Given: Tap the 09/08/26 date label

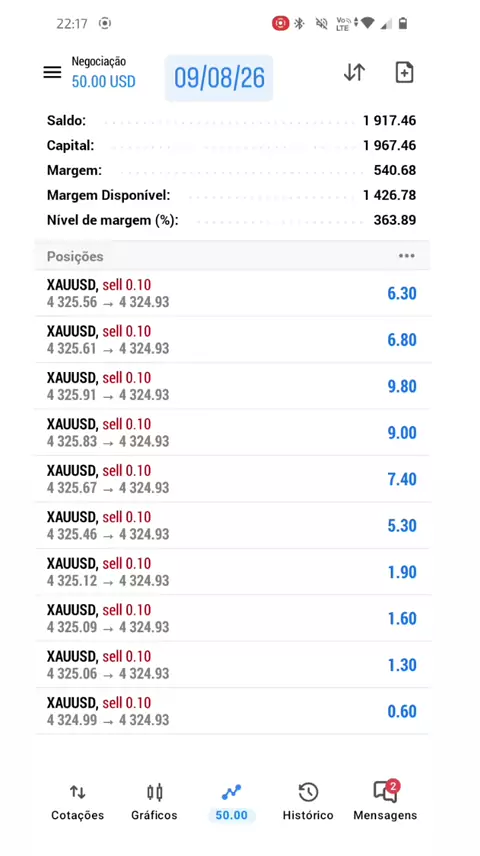Looking at the screenshot, I should click(219, 78).
